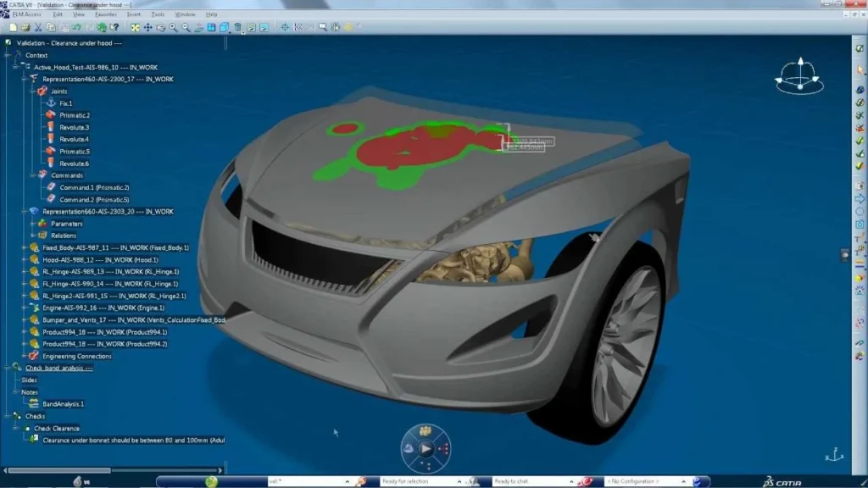Viewport: 868px width, 488px height.
Task: Click the Multi-view window icon
Action: 211,27
